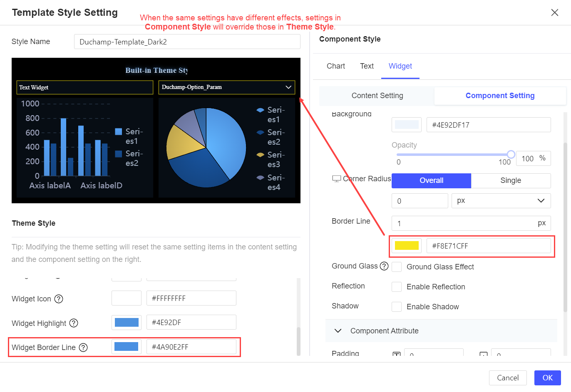Click the Opacity slider handle
Image resolution: width=571 pixels, height=392 pixels.
point(511,155)
